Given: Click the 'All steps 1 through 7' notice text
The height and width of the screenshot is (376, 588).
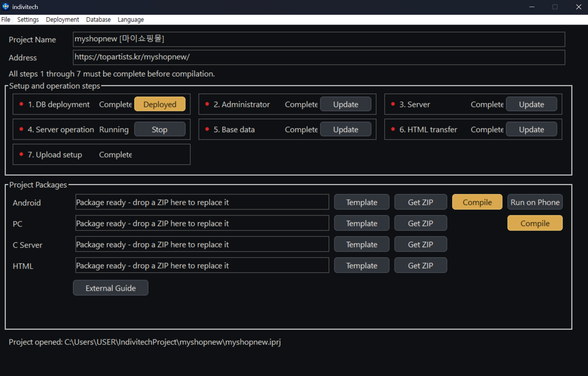Looking at the screenshot, I should click(x=112, y=74).
